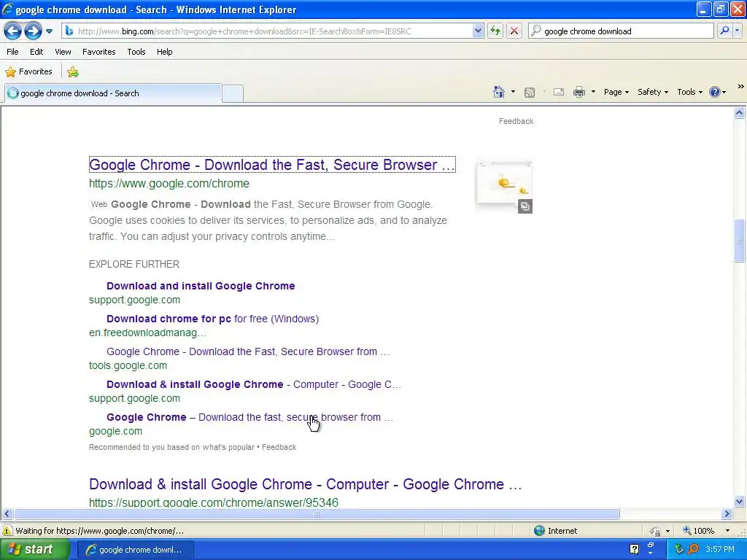Click the Internet zone globe icon
747x560 pixels.
tap(539, 531)
